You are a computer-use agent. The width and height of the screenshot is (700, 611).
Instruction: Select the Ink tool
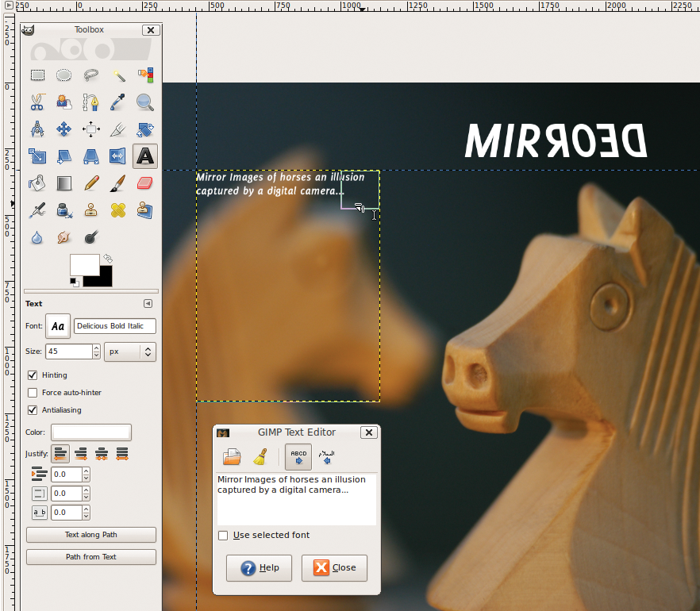point(63,210)
